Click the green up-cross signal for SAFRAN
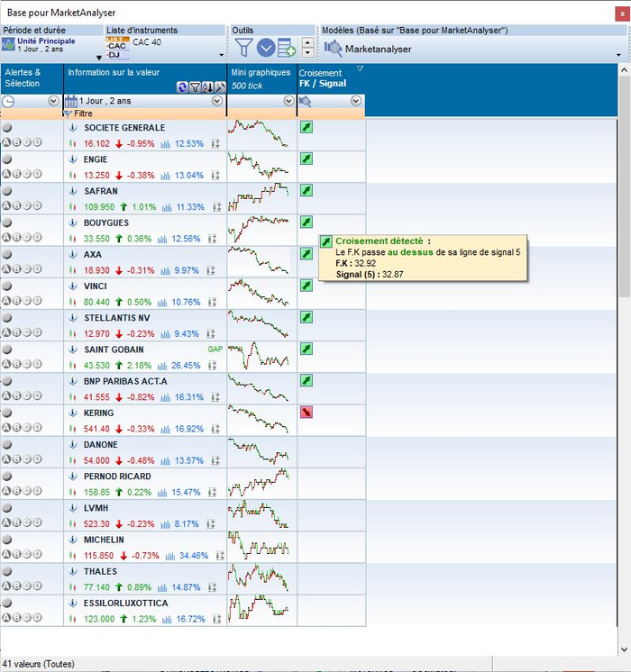Screen dimensions: 631x672 [x=306, y=190]
